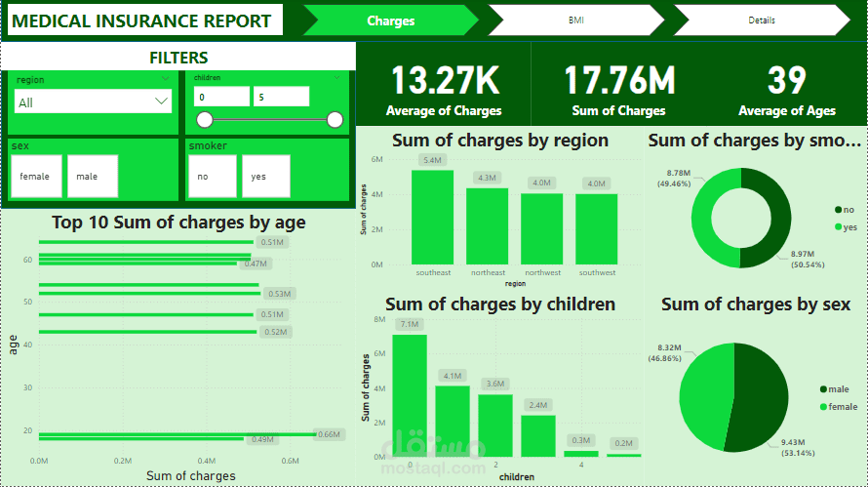Click children slicer header chevron
This screenshot has height=487, width=868.
(x=336, y=77)
